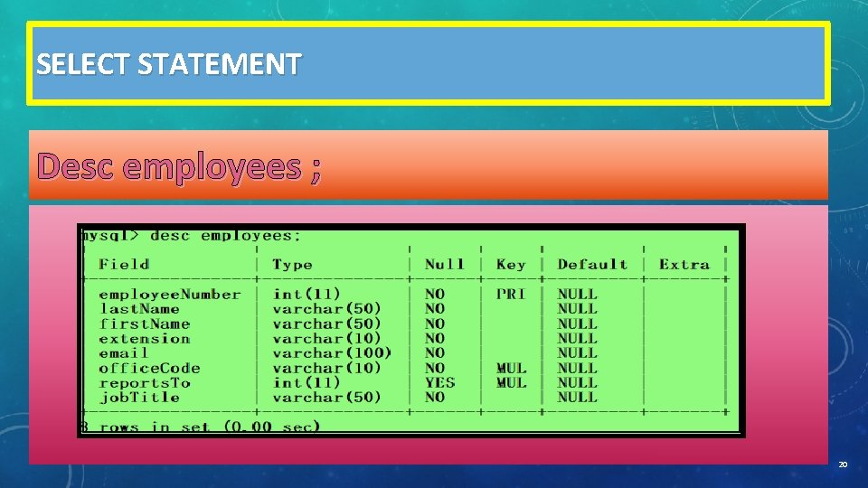This screenshot has height=488, width=868.
Task: Click varchar(50) type in jobTitle row
Action: [326, 398]
